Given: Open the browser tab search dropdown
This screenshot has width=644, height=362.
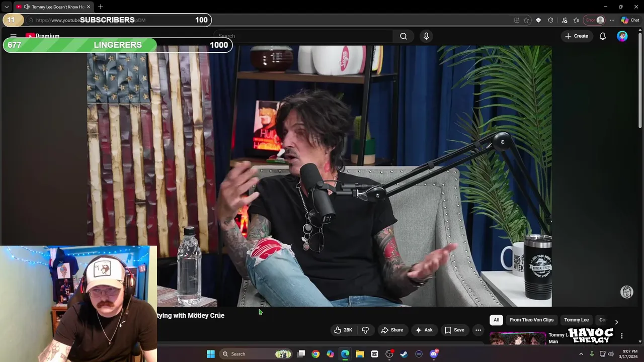Looking at the screenshot, I should click(7, 7).
